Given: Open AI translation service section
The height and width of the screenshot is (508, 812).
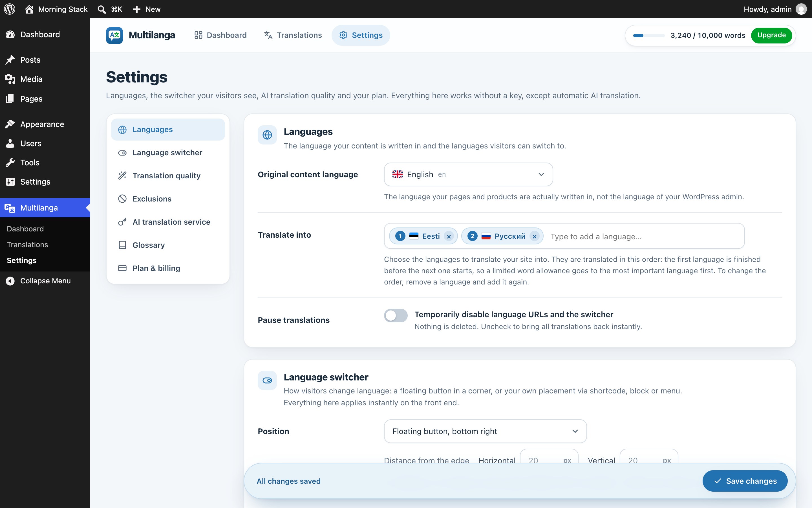Looking at the screenshot, I should [168, 222].
